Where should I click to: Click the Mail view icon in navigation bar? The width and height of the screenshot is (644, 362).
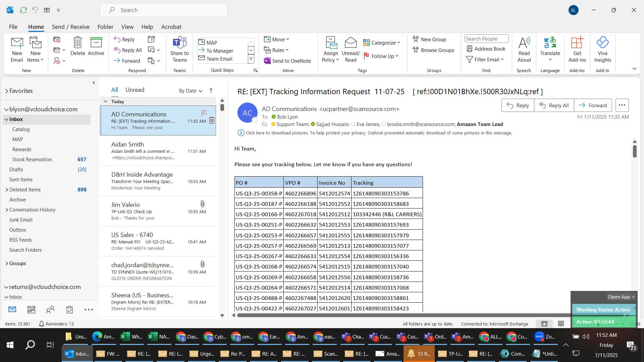coord(12,309)
